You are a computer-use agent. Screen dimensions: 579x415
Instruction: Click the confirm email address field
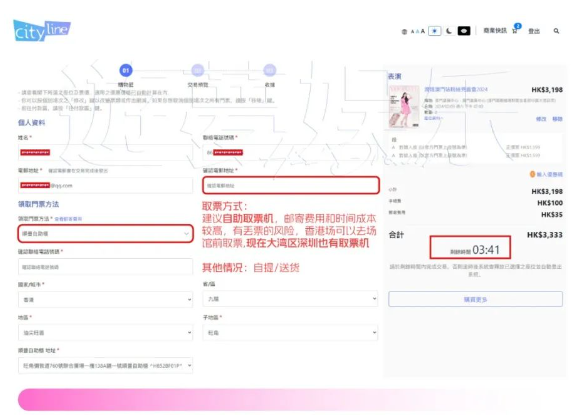tap(291, 185)
